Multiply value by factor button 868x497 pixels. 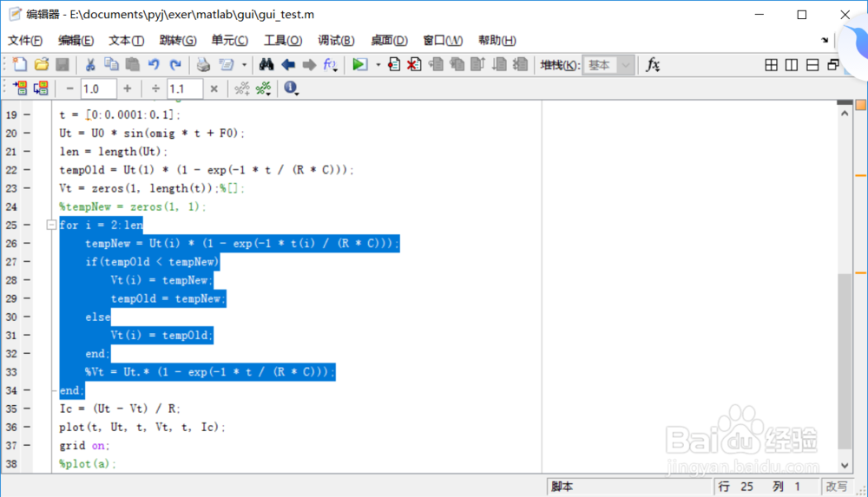[214, 88]
